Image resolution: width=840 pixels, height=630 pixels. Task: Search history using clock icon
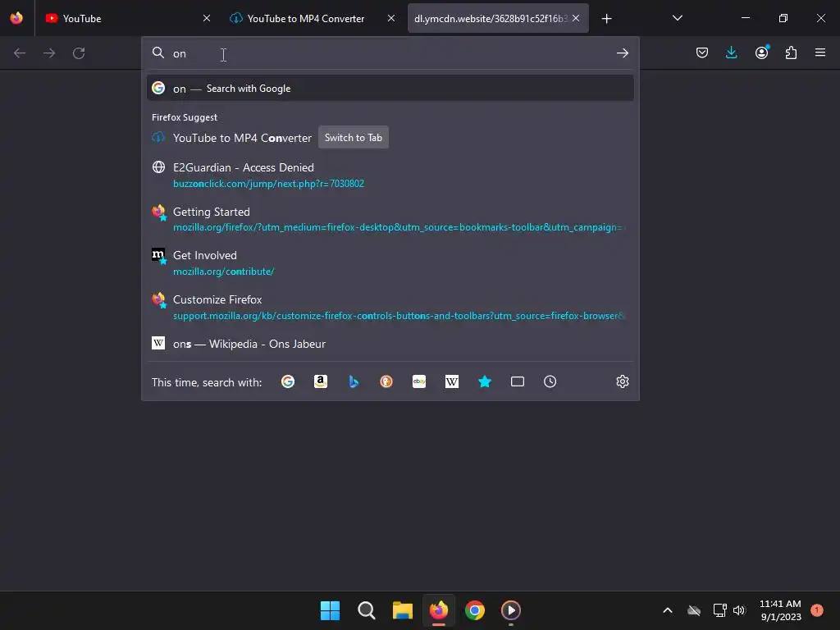point(550,381)
